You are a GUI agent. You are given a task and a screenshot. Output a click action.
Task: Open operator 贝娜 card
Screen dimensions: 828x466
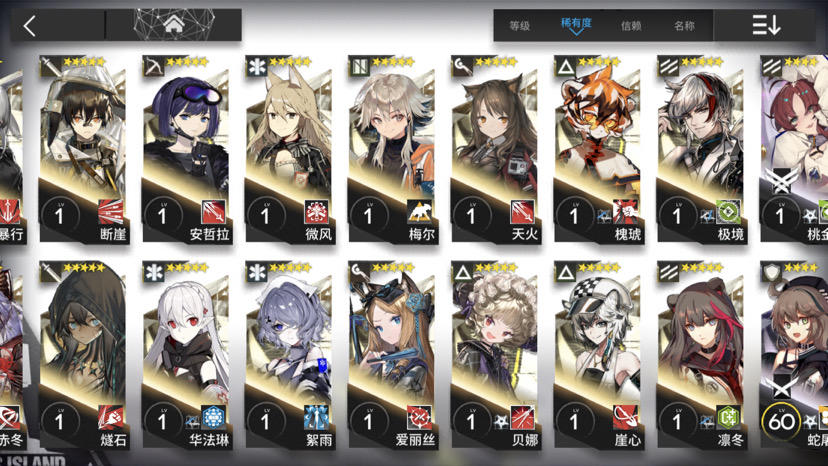(495, 356)
